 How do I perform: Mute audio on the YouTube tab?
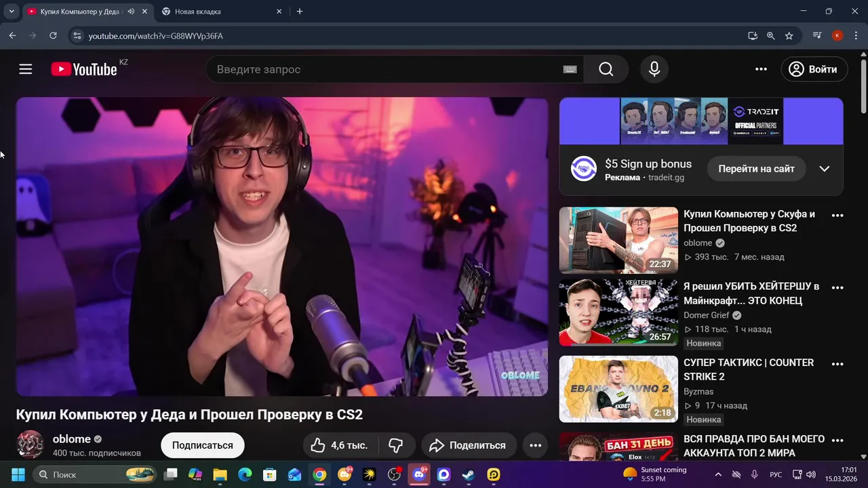(131, 12)
